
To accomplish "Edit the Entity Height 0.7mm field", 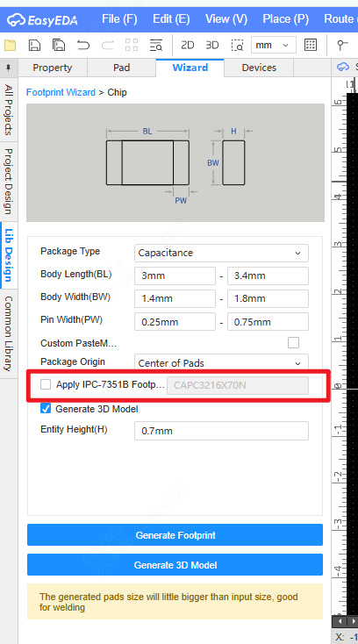I will (221, 431).
